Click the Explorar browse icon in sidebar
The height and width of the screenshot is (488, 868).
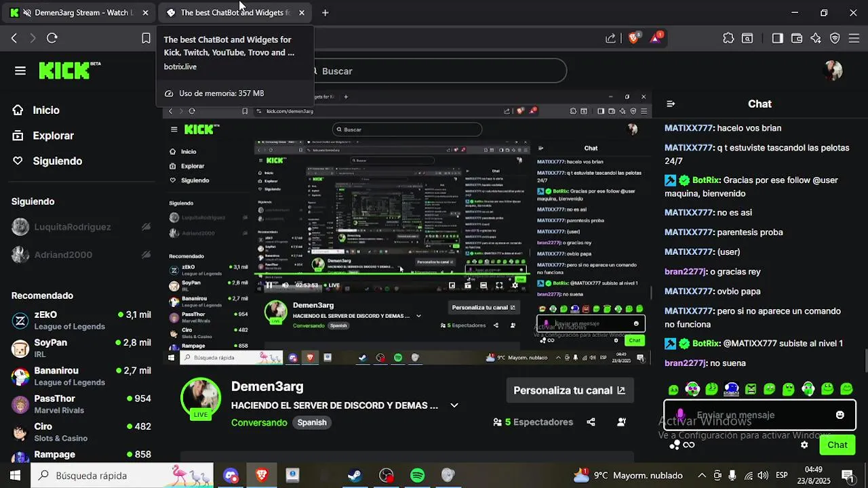(x=18, y=136)
